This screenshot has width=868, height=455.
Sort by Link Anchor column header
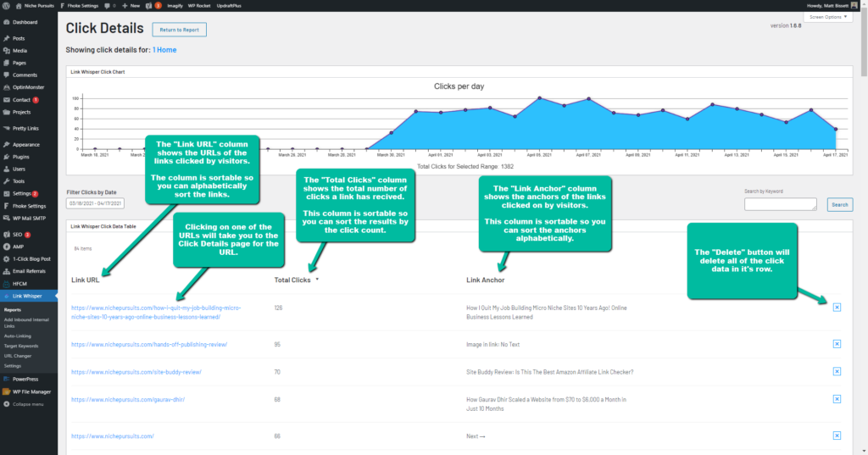coord(486,280)
